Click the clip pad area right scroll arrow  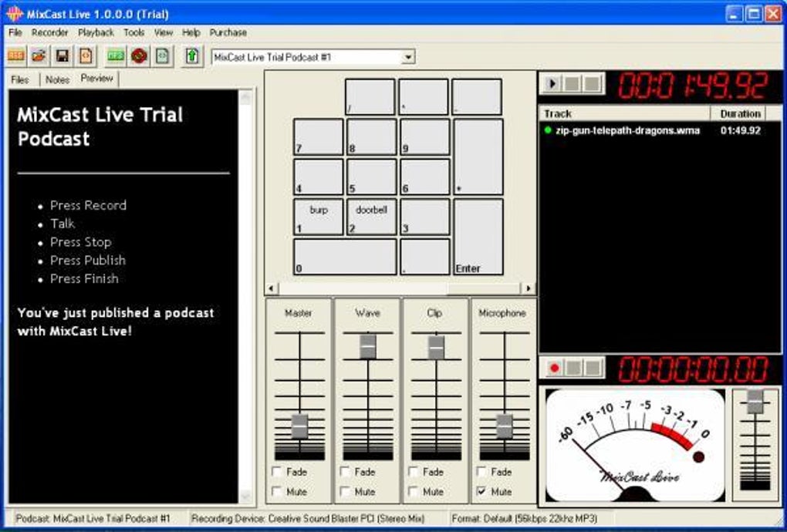[528, 288]
